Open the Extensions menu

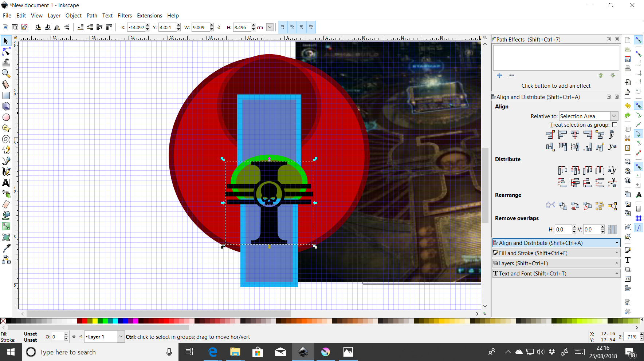tap(149, 16)
